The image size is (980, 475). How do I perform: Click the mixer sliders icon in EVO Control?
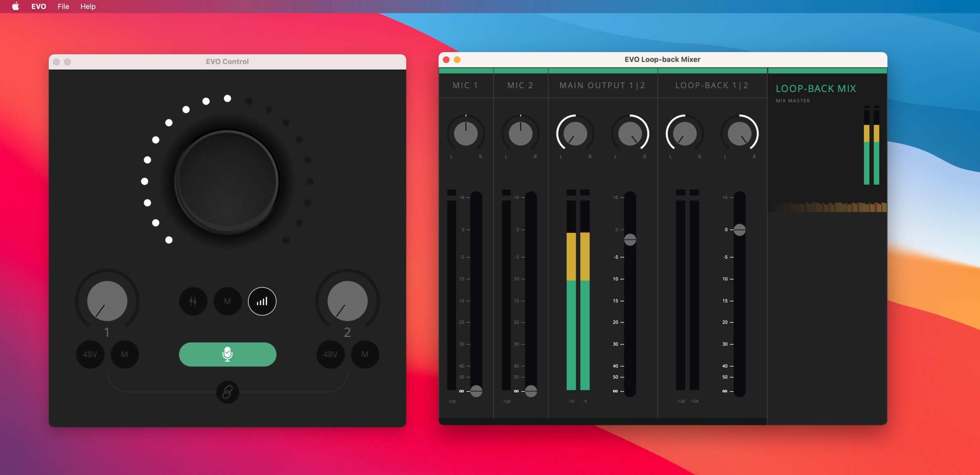(x=193, y=301)
